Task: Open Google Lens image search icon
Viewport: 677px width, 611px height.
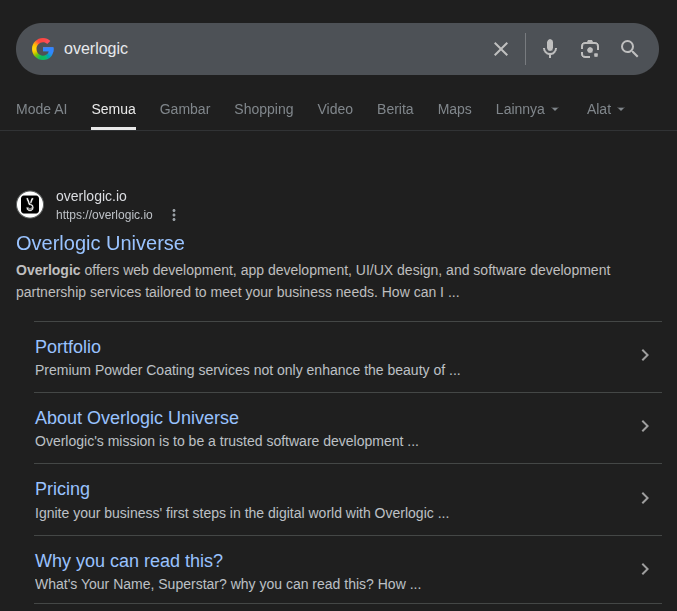Action: tap(589, 49)
